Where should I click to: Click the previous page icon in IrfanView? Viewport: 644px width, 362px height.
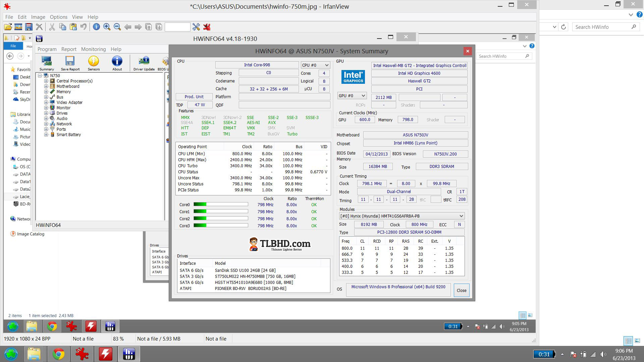tap(148, 27)
